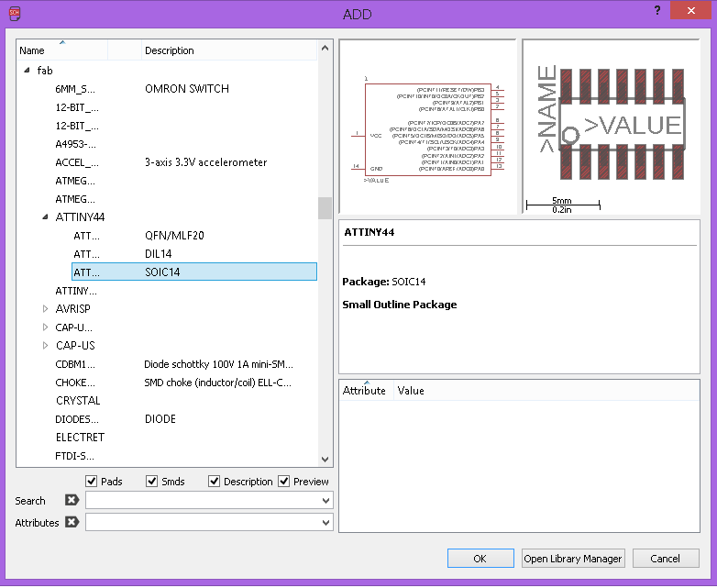
Task: Click scrollbar down arrow in library list
Action: coord(325,459)
